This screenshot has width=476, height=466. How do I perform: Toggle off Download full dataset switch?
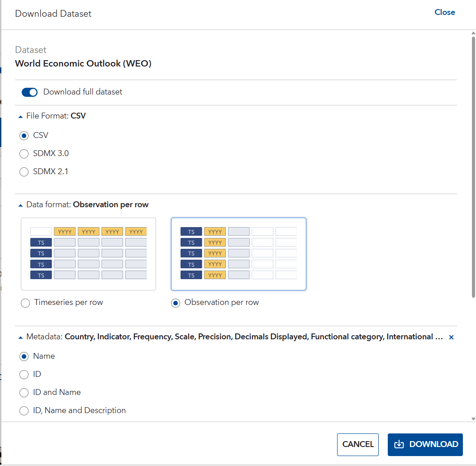pyautogui.click(x=30, y=92)
